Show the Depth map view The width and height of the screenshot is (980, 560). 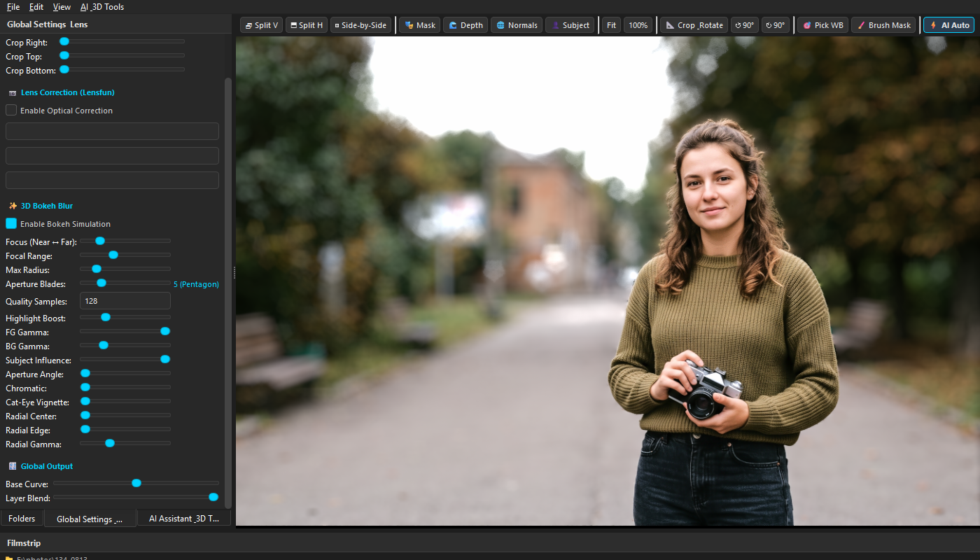point(465,25)
